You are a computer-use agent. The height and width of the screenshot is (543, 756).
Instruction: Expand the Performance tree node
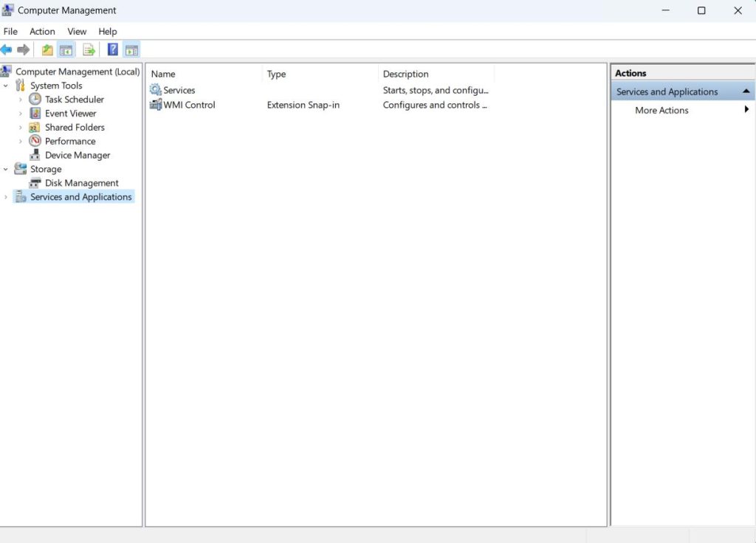[20, 141]
